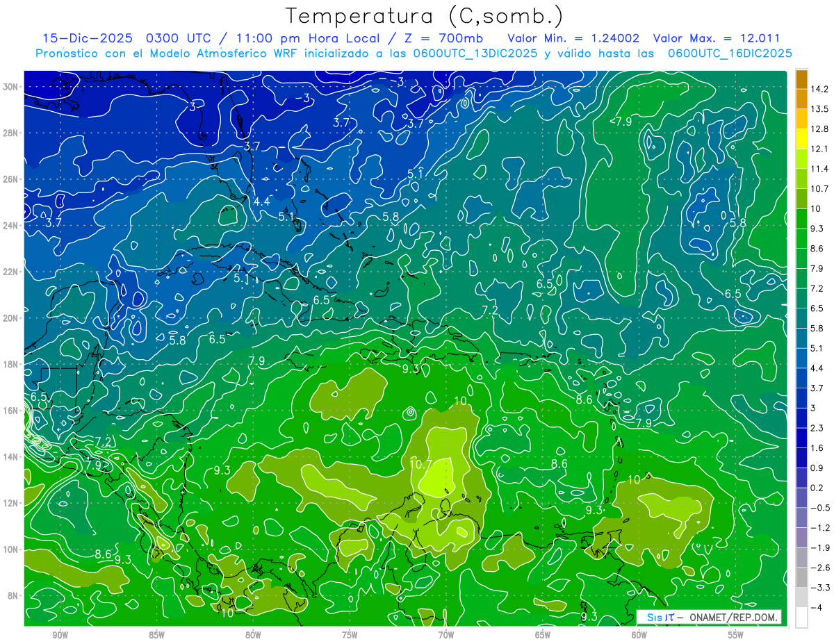
Task: Click the '0.9' color bar label
Action: click(817, 468)
